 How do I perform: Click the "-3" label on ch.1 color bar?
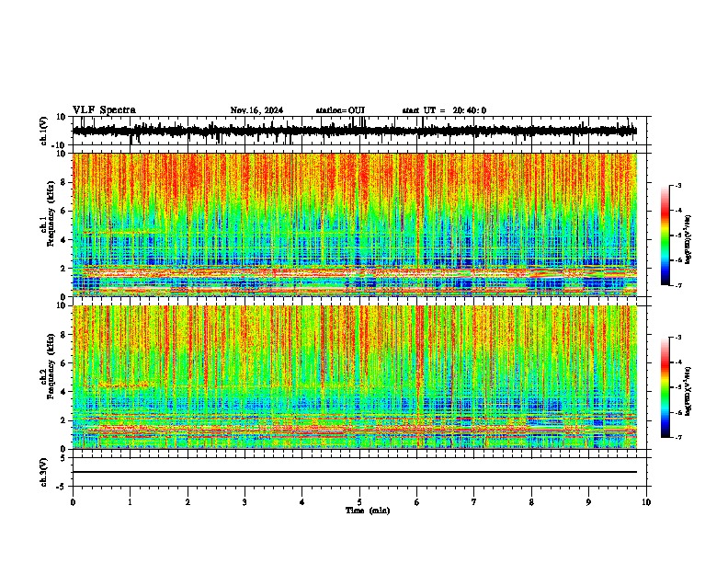tap(678, 186)
